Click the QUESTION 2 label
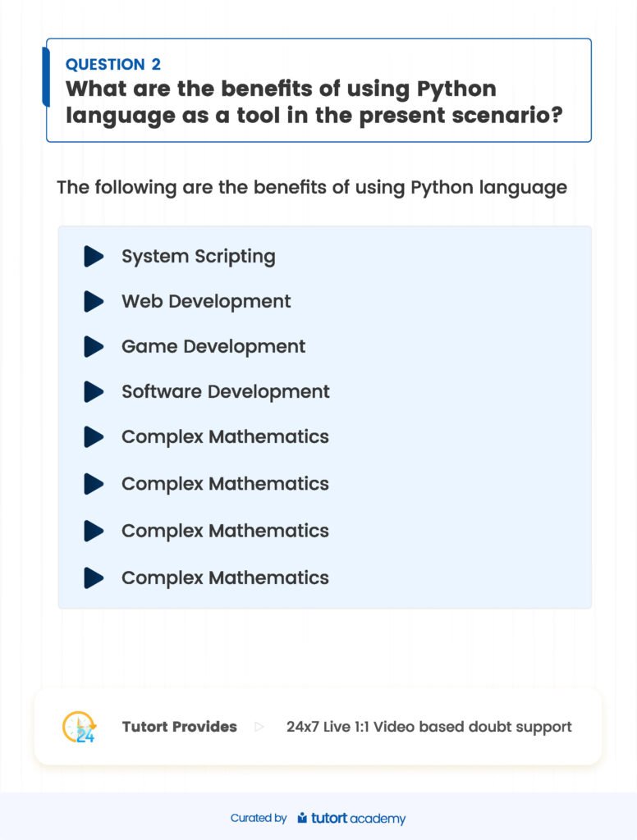This screenshot has width=637, height=840. point(112,65)
